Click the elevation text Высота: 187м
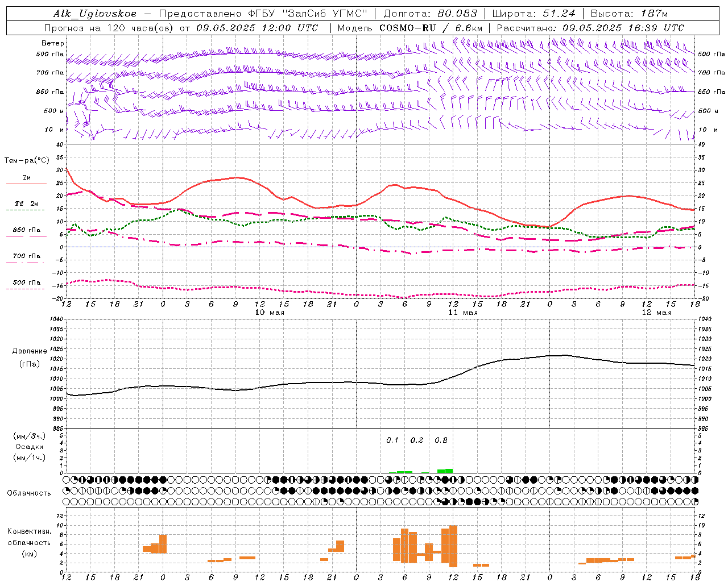This screenshot has width=728, height=582. [629, 14]
